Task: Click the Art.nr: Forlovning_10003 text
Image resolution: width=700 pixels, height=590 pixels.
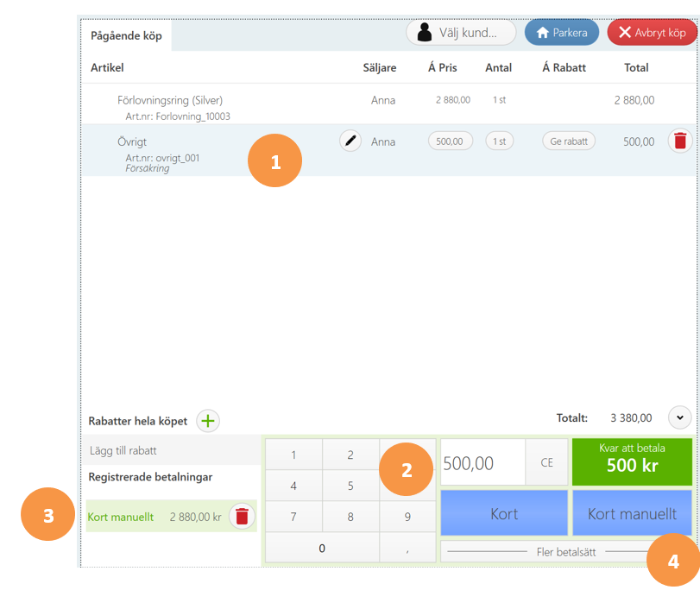Action: coord(178,116)
